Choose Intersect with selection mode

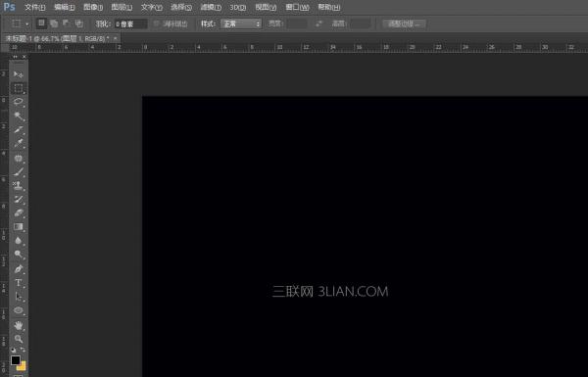[78, 24]
